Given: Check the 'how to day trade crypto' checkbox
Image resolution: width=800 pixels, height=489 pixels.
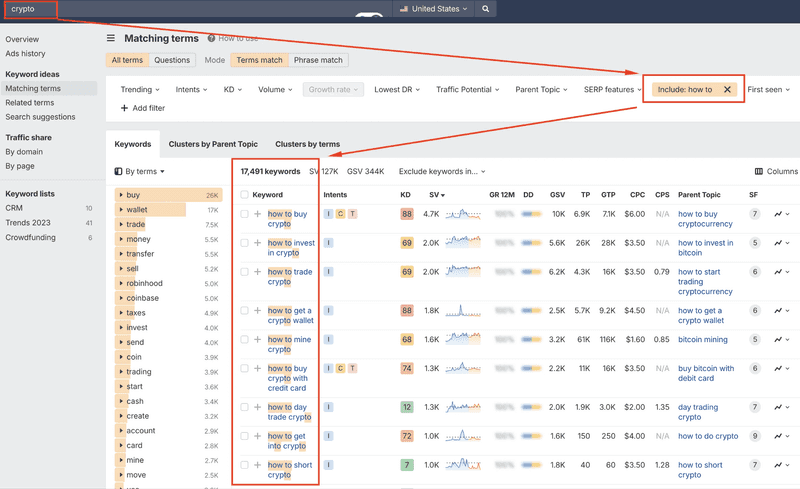Looking at the screenshot, I should (x=244, y=407).
